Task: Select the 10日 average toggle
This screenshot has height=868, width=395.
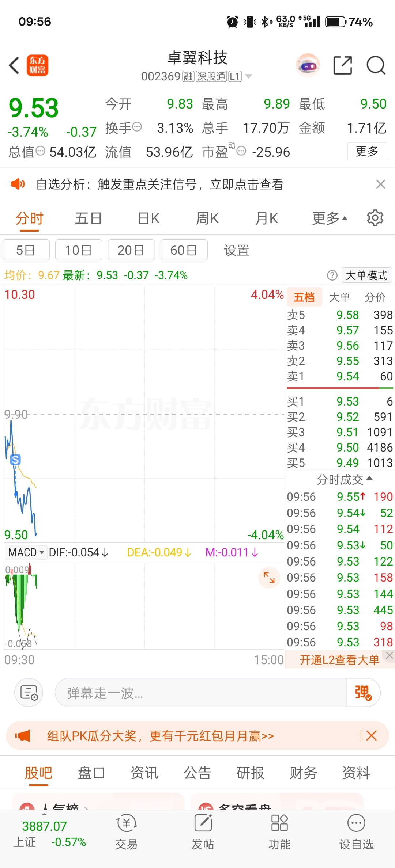Action: click(x=79, y=250)
